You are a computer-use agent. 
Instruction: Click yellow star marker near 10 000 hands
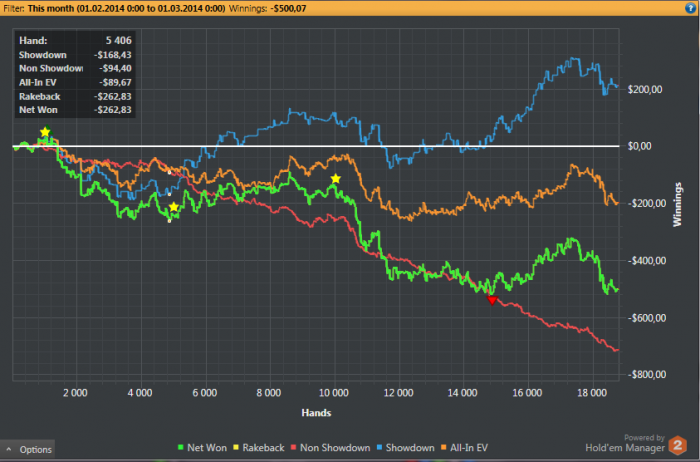pyautogui.click(x=336, y=179)
